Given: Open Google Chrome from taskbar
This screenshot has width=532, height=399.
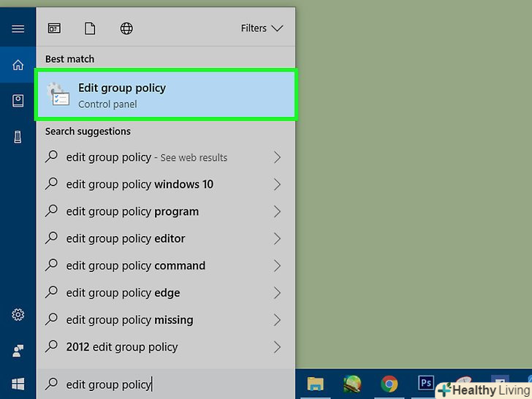Looking at the screenshot, I should (389, 384).
